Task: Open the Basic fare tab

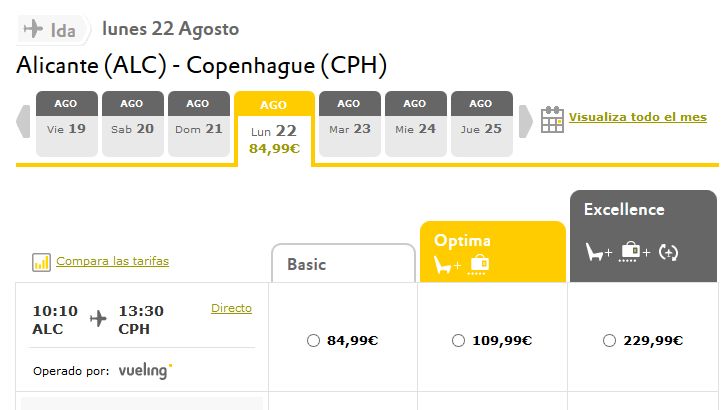Action: (344, 264)
